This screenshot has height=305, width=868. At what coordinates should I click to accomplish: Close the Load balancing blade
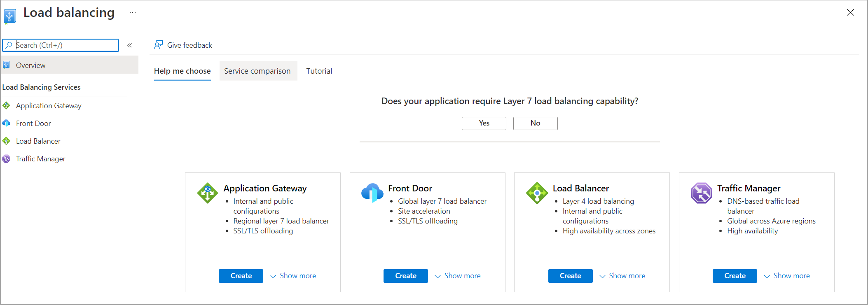click(850, 12)
